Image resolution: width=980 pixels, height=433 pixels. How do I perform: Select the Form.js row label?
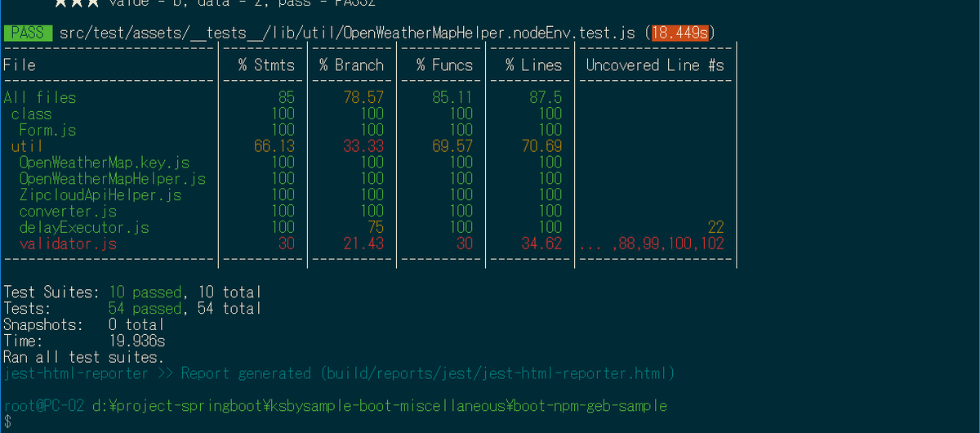click(x=47, y=131)
